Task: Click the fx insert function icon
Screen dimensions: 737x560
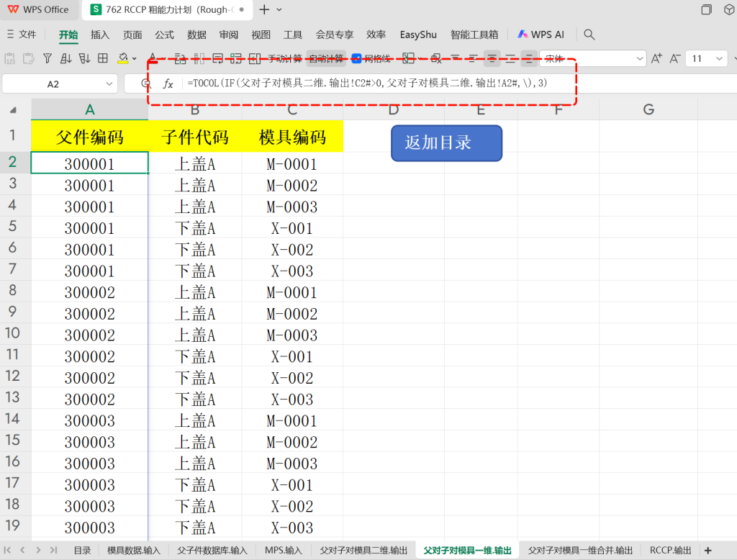Action: pos(168,83)
